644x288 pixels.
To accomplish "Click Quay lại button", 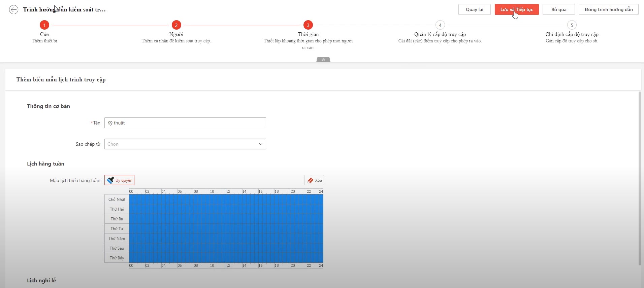I will (474, 9).
